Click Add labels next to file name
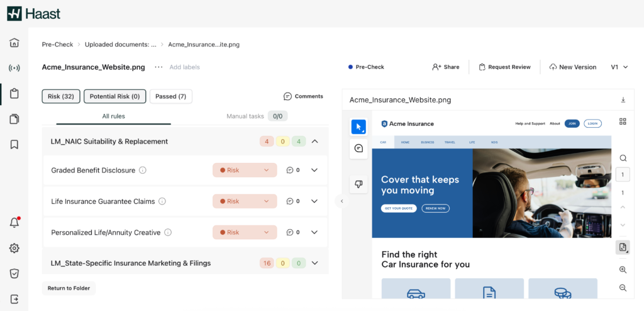 (185, 67)
